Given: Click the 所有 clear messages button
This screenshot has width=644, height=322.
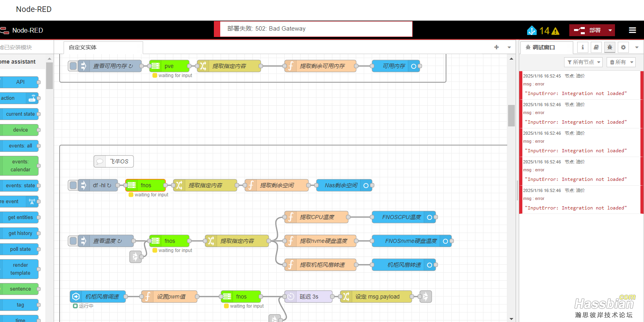Looking at the screenshot, I should (618, 62).
